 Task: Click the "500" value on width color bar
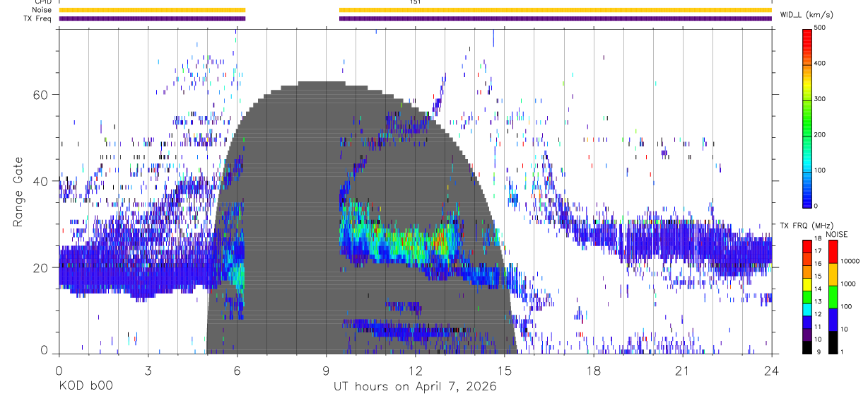coord(820,28)
